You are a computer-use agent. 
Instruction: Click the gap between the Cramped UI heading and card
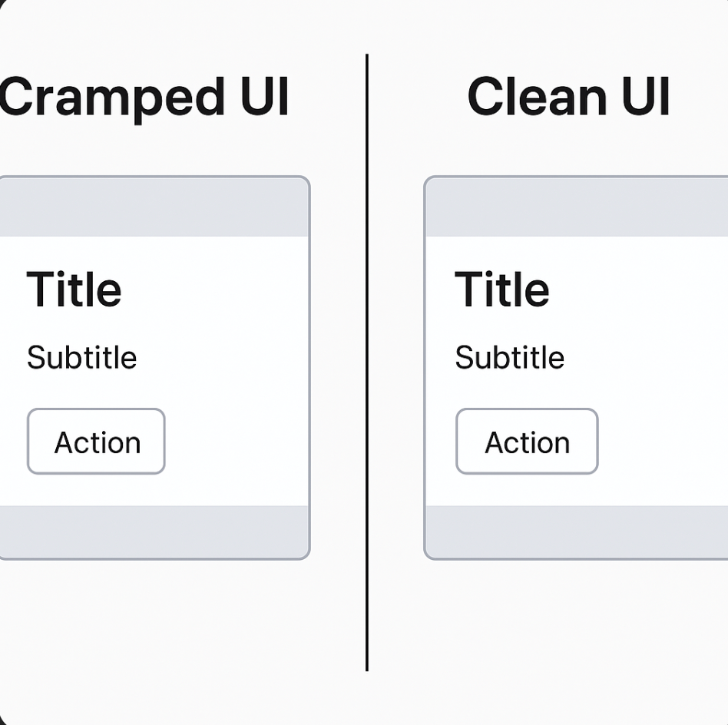pyautogui.click(x=154, y=150)
